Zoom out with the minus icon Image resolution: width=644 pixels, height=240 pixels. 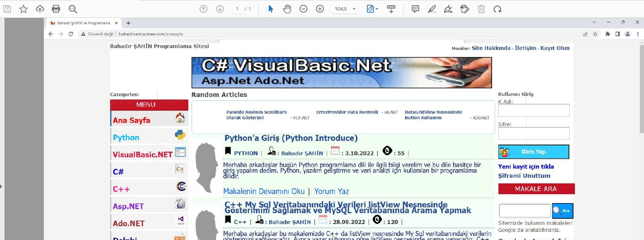click(303, 9)
